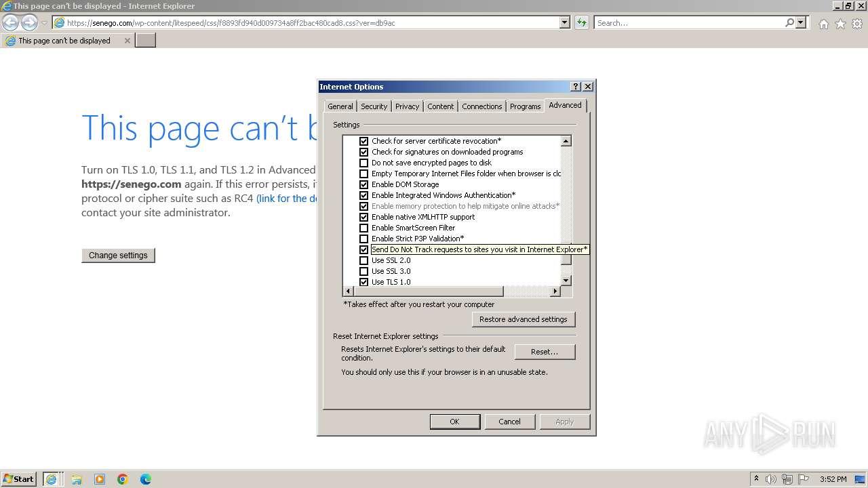The height and width of the screenshot is (488, 868).
Task: Open Action Center flag icon
Action: point(804,479)
